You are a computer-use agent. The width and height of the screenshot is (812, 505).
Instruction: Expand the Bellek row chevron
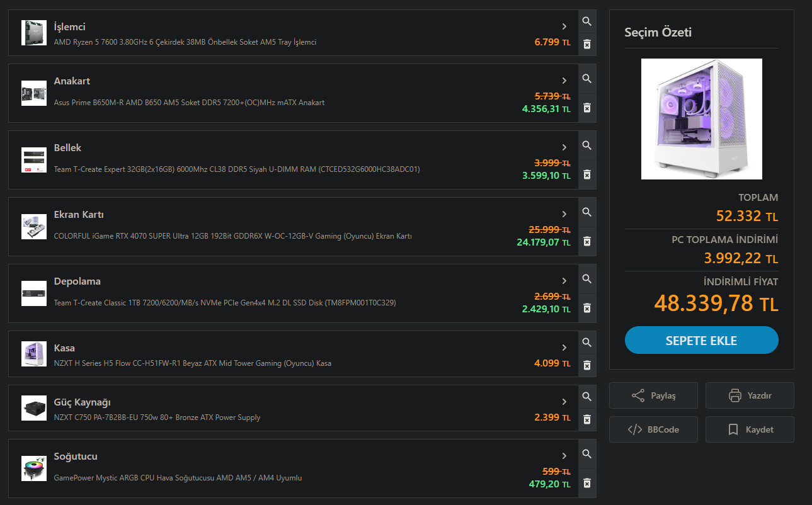pos(564,147)
